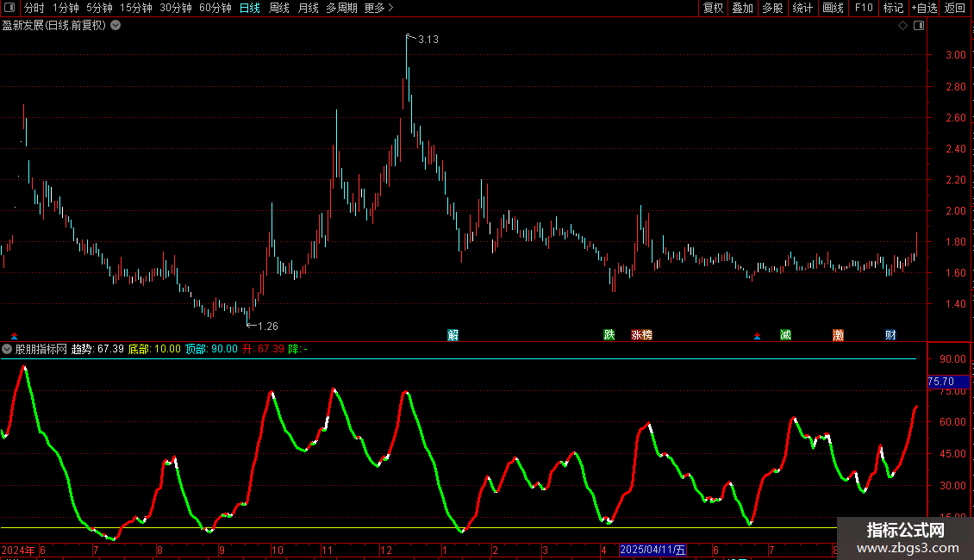Click the green 跌 event marker
The image size is (974, 560).
point(609,335)
